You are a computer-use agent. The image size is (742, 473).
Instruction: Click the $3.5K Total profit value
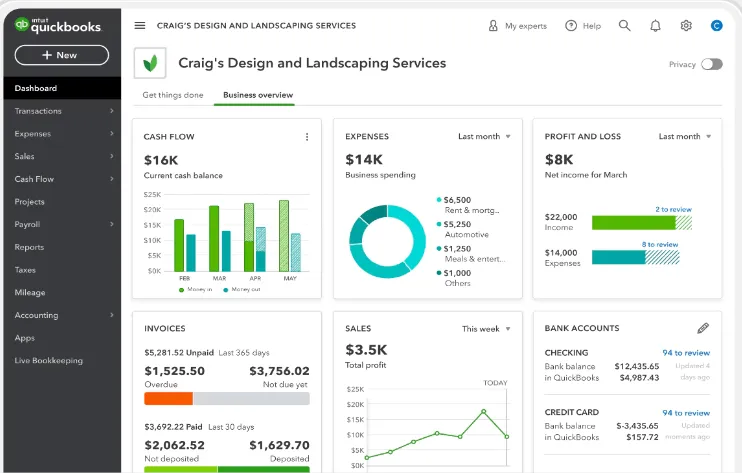366,350
